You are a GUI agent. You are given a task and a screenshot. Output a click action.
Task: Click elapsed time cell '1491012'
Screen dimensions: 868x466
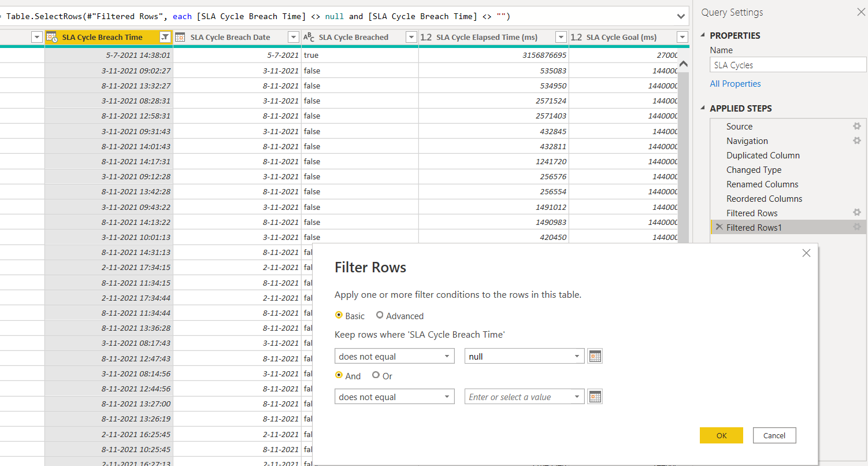click(494, 207)
